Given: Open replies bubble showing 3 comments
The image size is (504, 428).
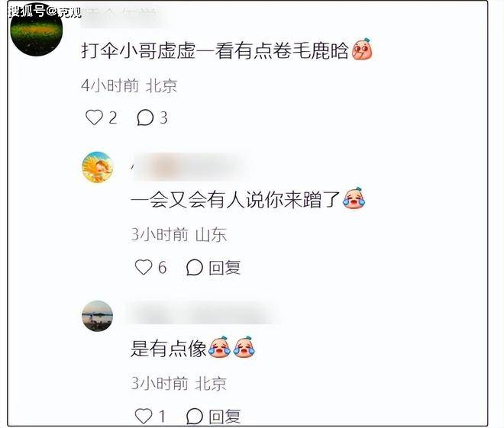Looking at the screenshot, I should (145, 117).
